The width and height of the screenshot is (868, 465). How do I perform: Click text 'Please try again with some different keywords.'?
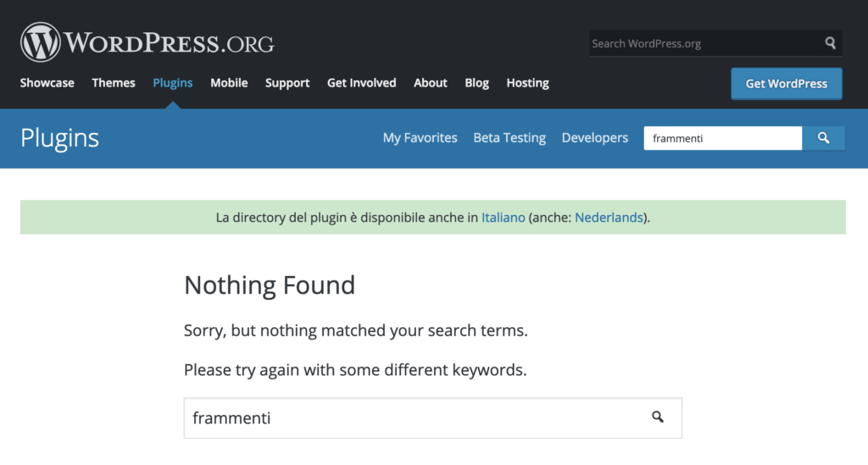point(355,369)
